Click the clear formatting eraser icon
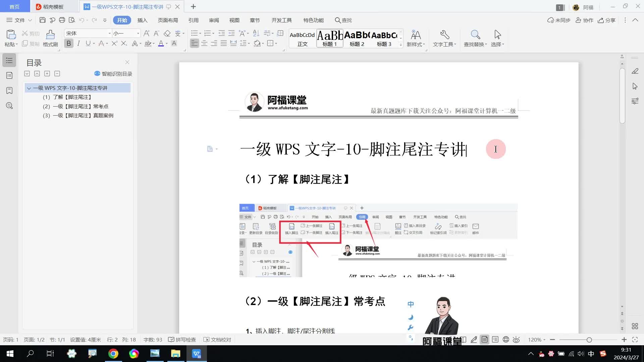This screenshot has height=362, width=644. click(167, 33)
